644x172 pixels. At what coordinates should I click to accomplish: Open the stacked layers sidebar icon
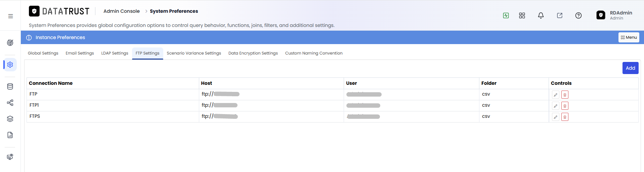(x=10, y=119)
